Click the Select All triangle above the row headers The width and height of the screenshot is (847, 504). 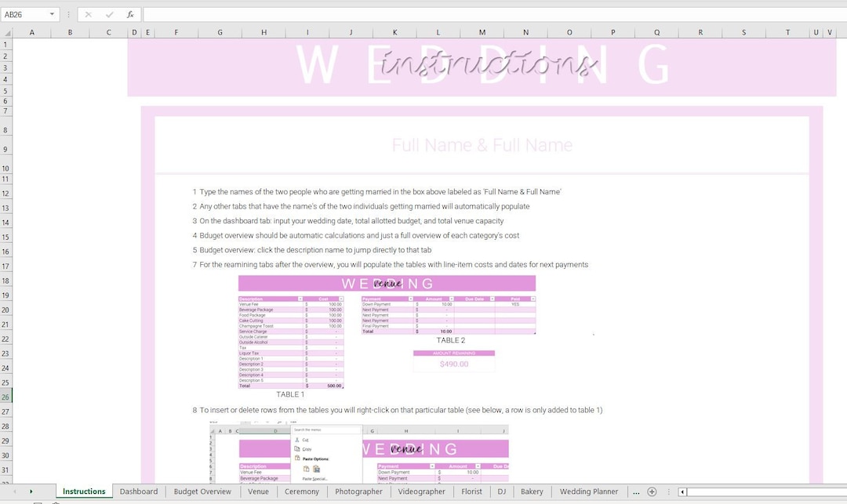tap(6, 32)
